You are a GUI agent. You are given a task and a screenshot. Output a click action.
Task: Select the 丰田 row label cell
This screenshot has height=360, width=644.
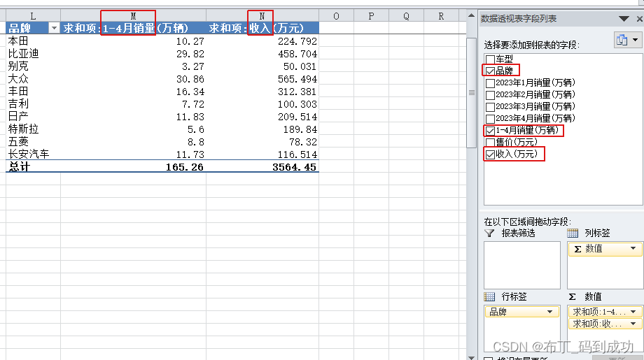tap(33, 92)
